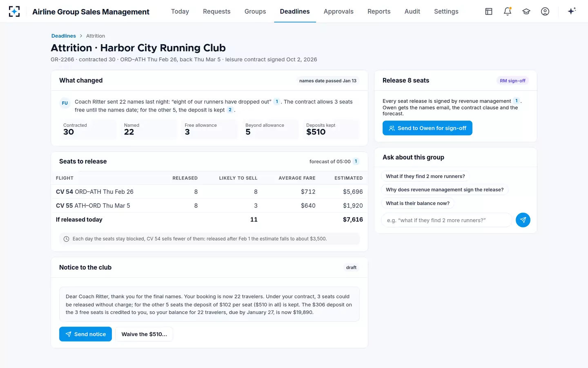
Task: Open the user account icon
Action: (545, 11)
